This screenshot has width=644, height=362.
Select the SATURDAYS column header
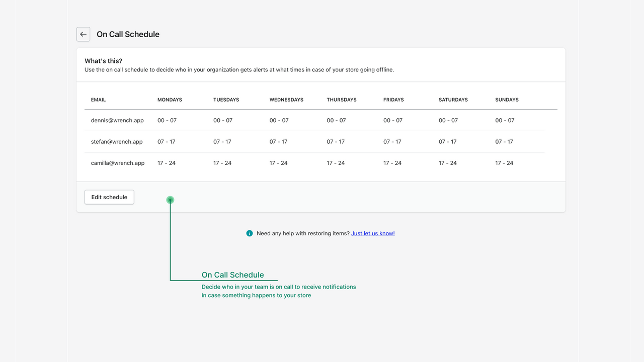453,100
